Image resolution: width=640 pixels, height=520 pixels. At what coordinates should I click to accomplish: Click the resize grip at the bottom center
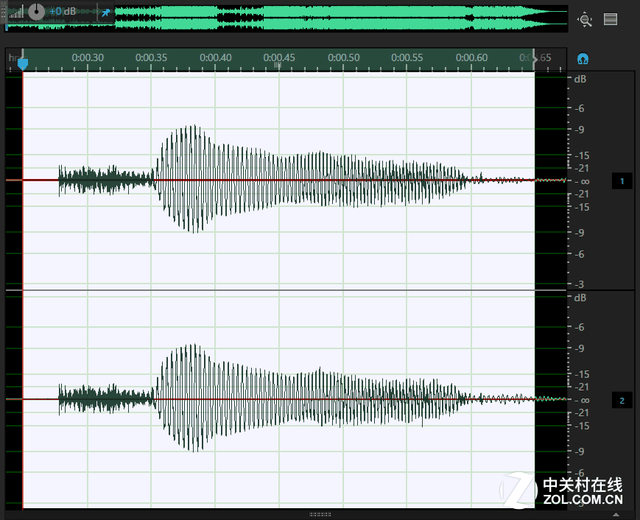pyautogui.click(x=320, y=514)
